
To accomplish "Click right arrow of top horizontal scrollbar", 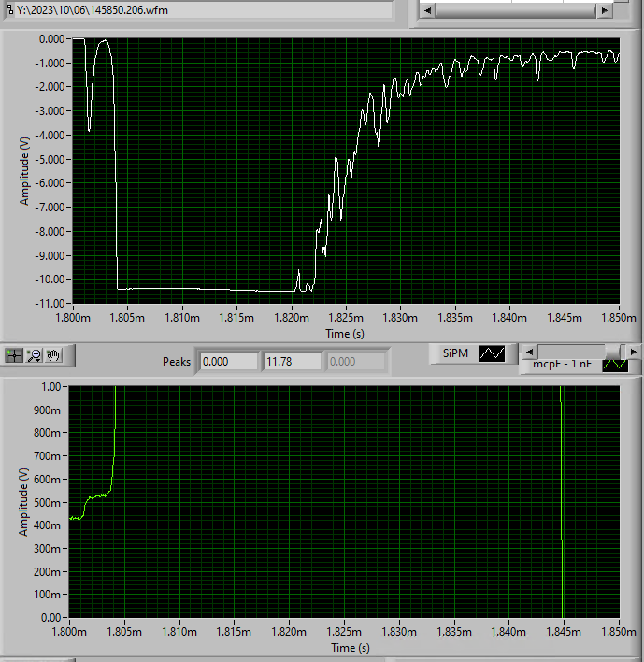I will click(605, 10).
